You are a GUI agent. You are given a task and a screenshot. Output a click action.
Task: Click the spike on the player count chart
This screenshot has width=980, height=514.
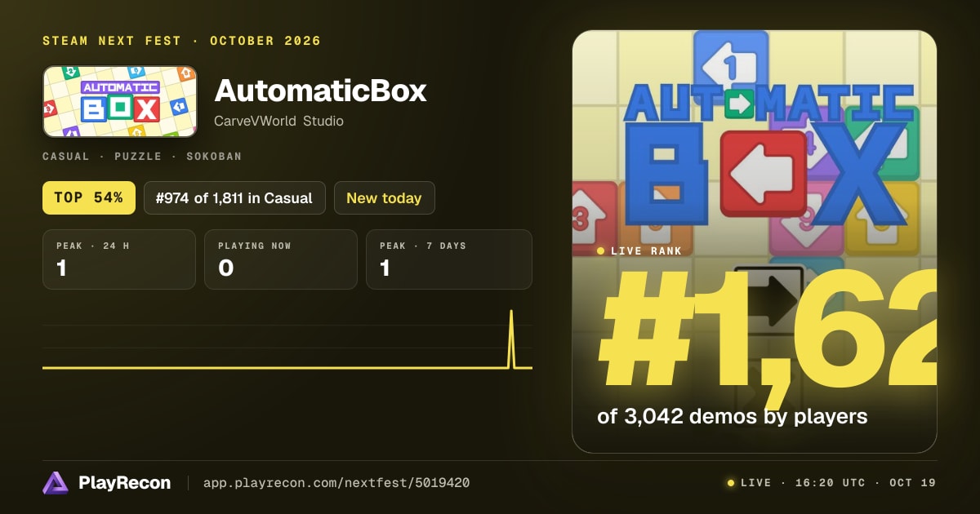[511, 339]
